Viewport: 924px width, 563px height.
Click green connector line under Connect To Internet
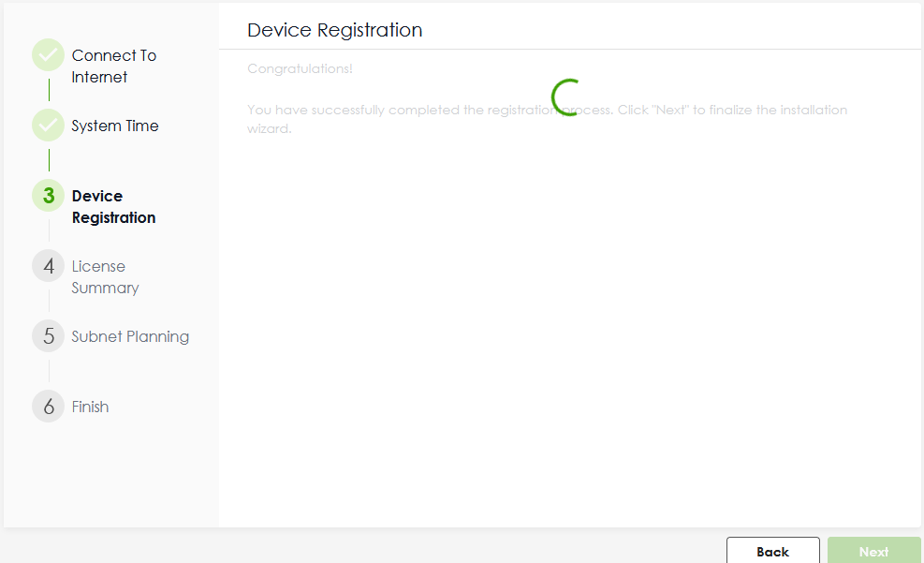point(49,91)
